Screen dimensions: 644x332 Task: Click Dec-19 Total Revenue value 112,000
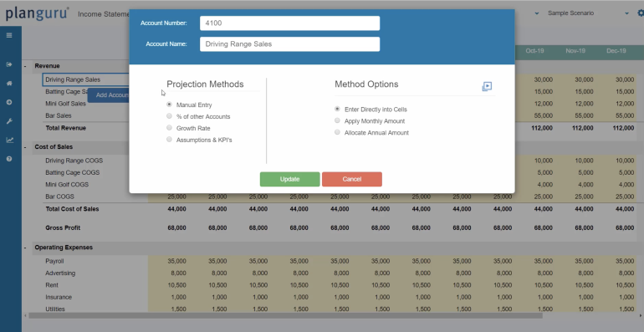tap(623, 128)
